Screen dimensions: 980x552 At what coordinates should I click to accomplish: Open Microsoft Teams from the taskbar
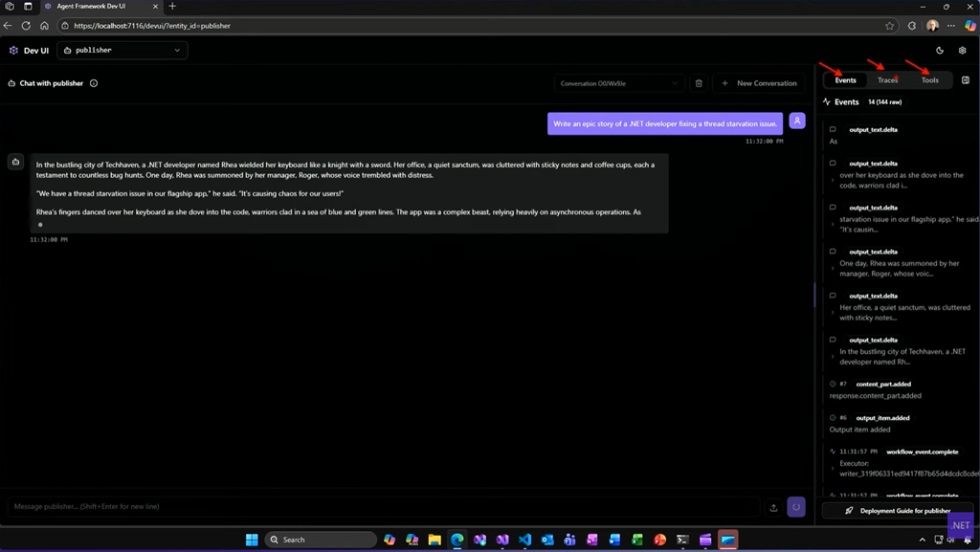[569, 540]
